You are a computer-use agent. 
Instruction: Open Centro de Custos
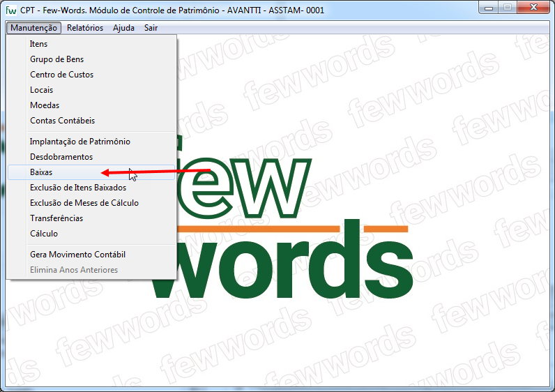pyautogui.click(x=91, y=75)
